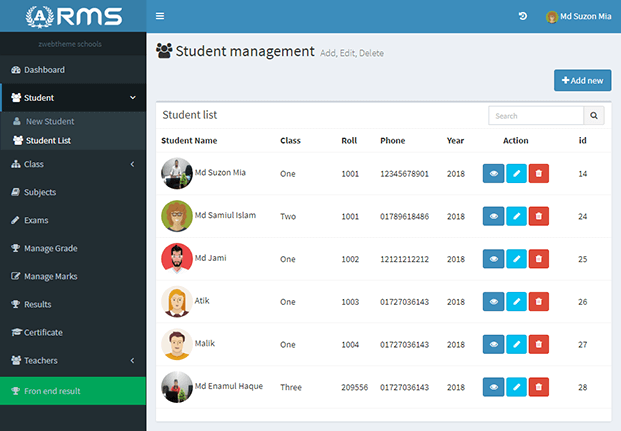Viewport: 621px width, 431px height.
Task: Click the Year column header
Action: click(455, 141)
